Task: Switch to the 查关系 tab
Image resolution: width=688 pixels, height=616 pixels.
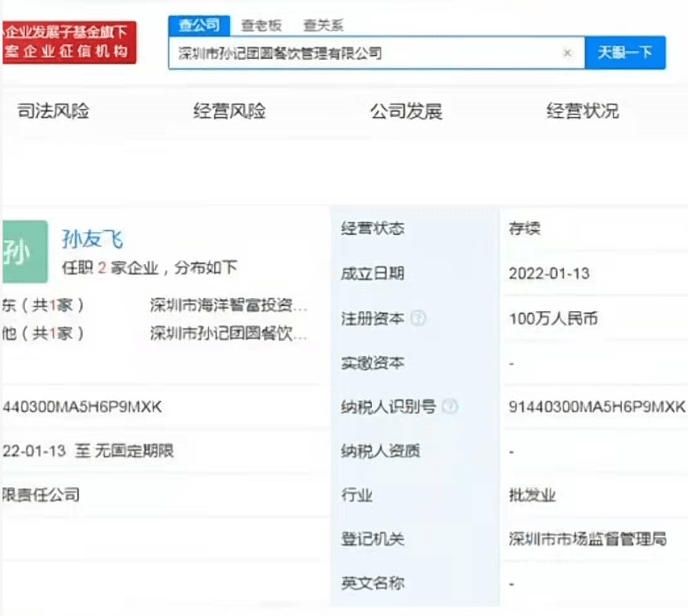Action: point(323,26)
